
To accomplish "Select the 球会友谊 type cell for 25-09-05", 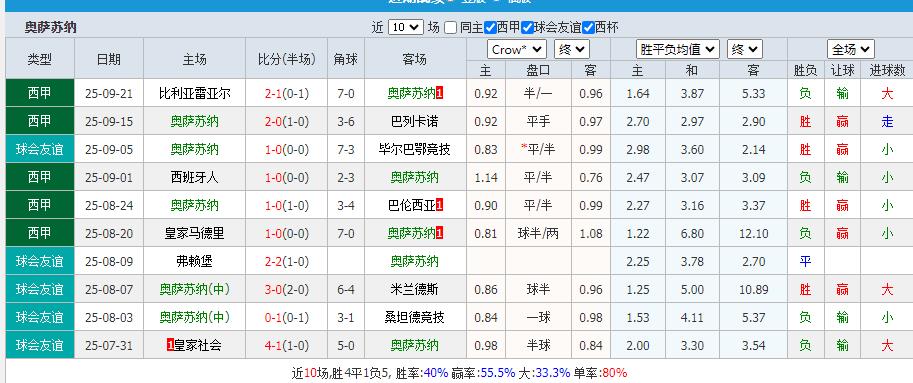I will [x=40, y=150].
